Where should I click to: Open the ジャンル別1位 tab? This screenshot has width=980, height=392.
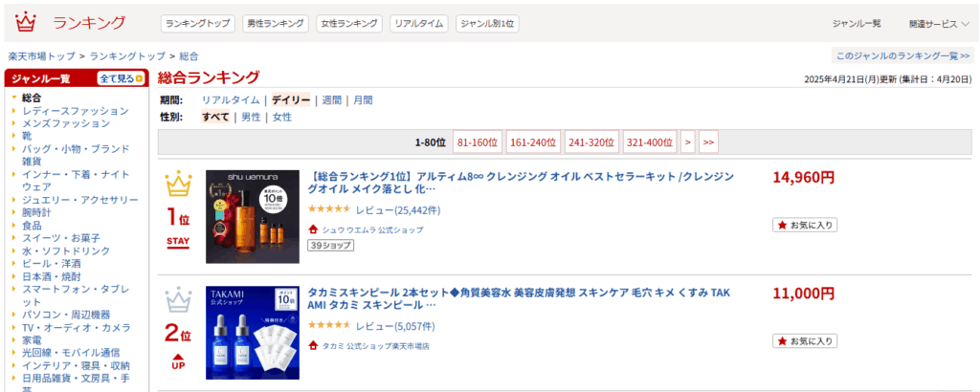click(487, 24)
